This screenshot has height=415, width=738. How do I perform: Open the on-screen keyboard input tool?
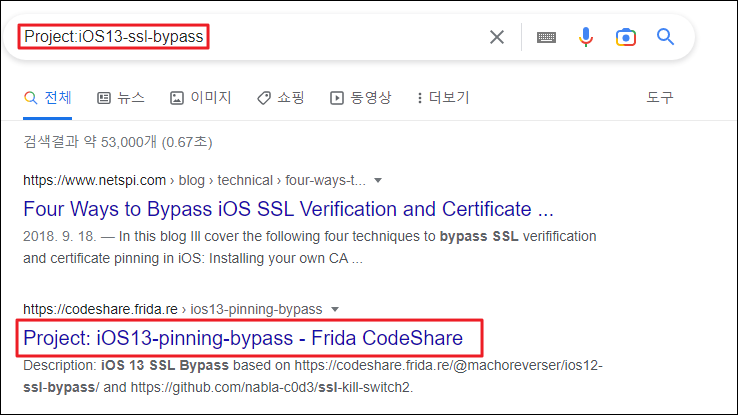(x=546, y=37)
